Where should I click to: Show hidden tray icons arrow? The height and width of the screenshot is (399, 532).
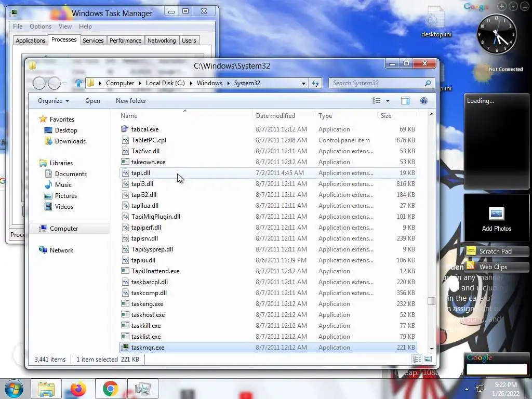click(x=467, y=389)
